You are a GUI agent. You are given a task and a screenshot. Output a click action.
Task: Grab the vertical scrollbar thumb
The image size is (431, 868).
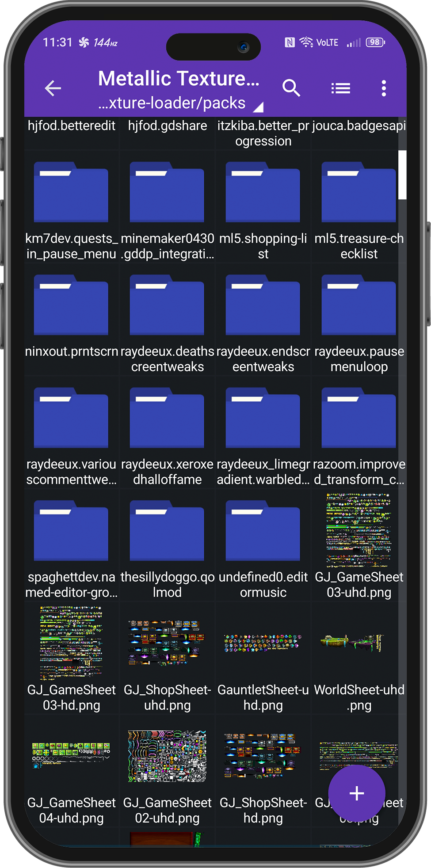[x=402, y=175]
